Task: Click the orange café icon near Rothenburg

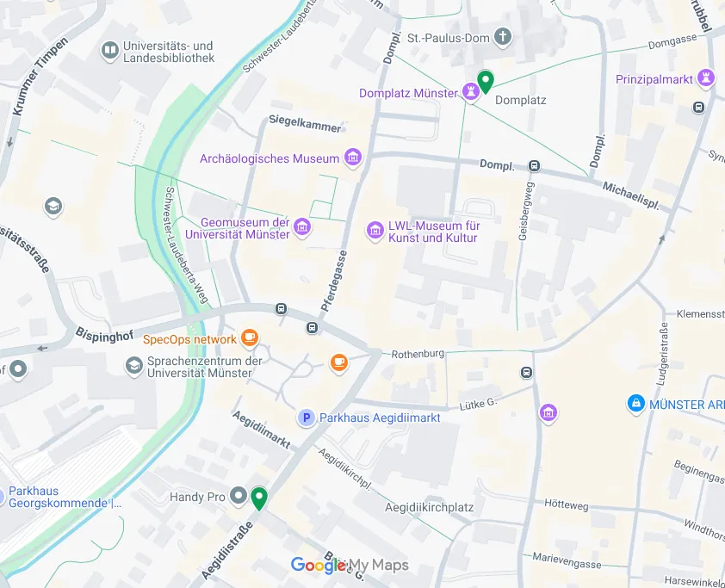Action: coord(339,363)
